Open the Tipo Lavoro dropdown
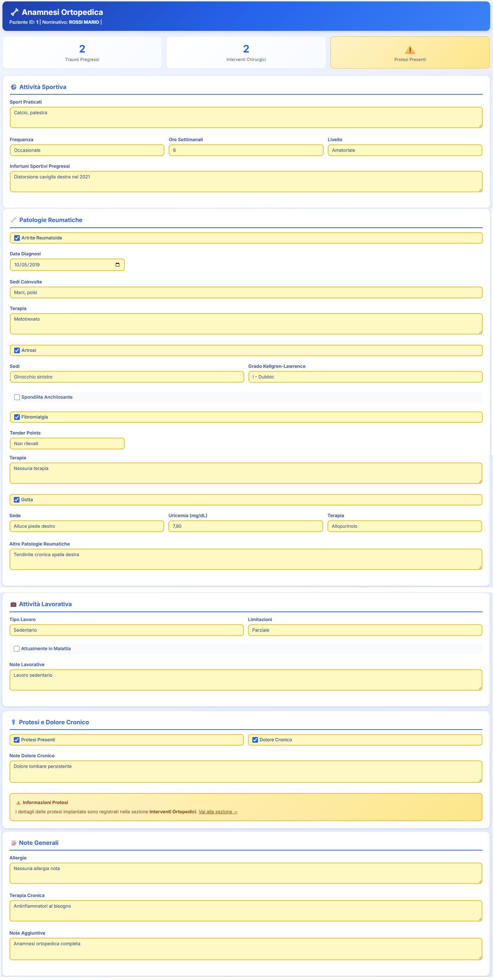This screenshot has height=980, width=493. [x=126, y=630]
